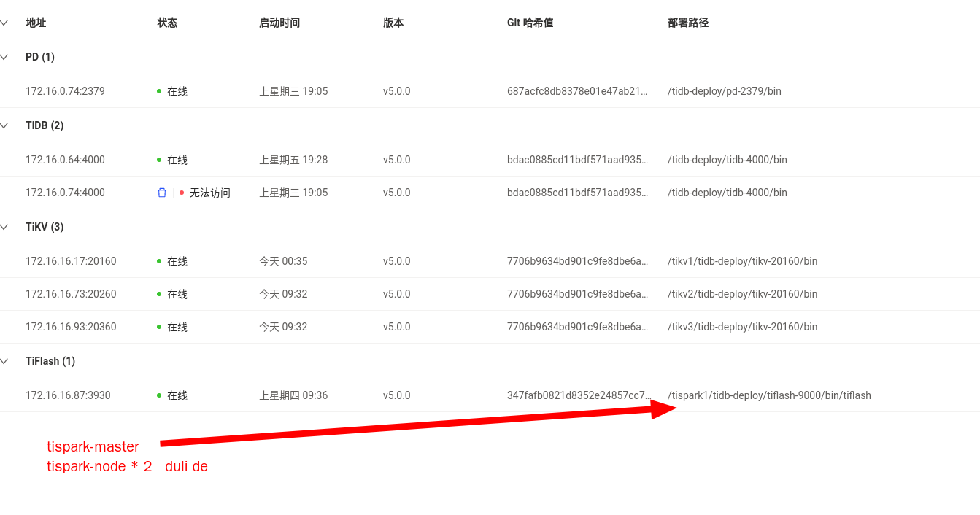This screenshot has width=980, height=515.
Task: Click the PD (1) group label
Action: point(40,57)
